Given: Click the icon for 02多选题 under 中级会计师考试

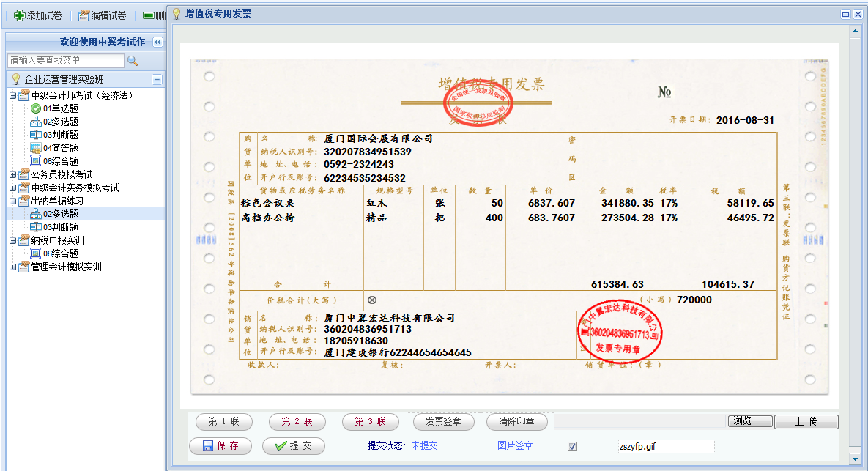Looking at the screenshot, I should tap(36, 122).
